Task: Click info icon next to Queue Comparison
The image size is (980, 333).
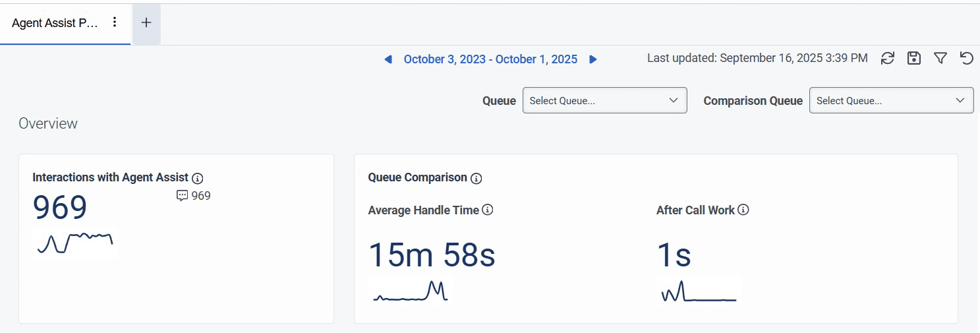Action: tap(476, 178)
